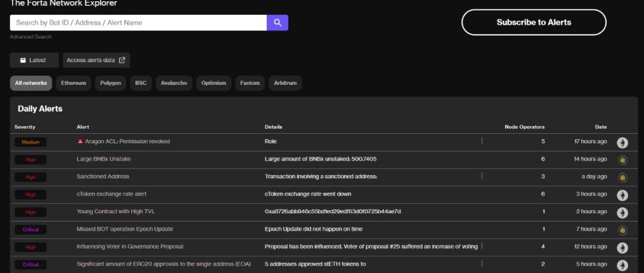The width and height of the screenshot is (644, 273).
Task: Click Ethereum icon on Influencing Voter row
Action: (x=622, y=248)
